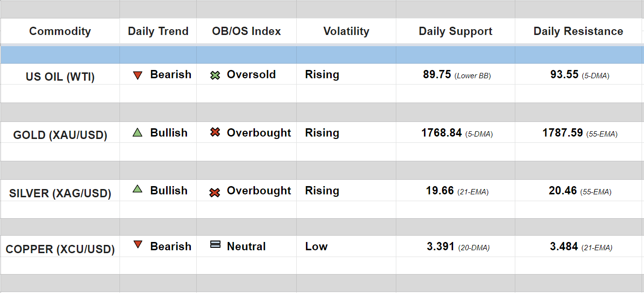
Task: Click the red bearish arrow for Copper
Action: pyautogui.click(x=137, y=245)
